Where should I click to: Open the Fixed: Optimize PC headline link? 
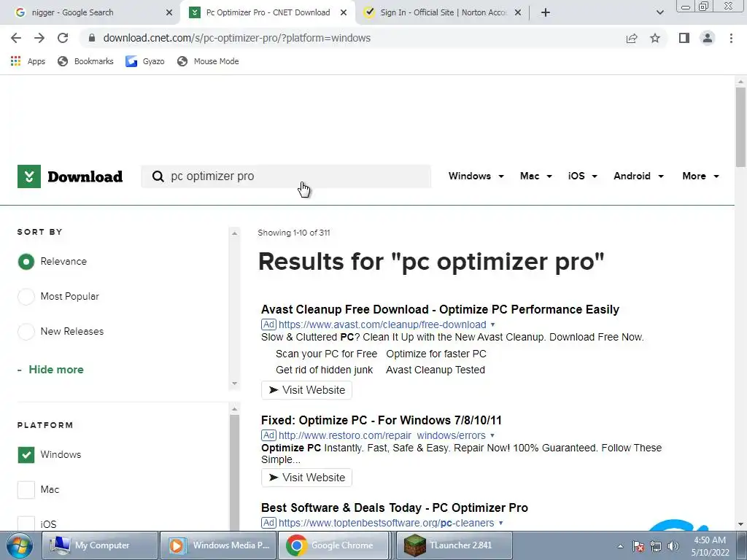381,421
